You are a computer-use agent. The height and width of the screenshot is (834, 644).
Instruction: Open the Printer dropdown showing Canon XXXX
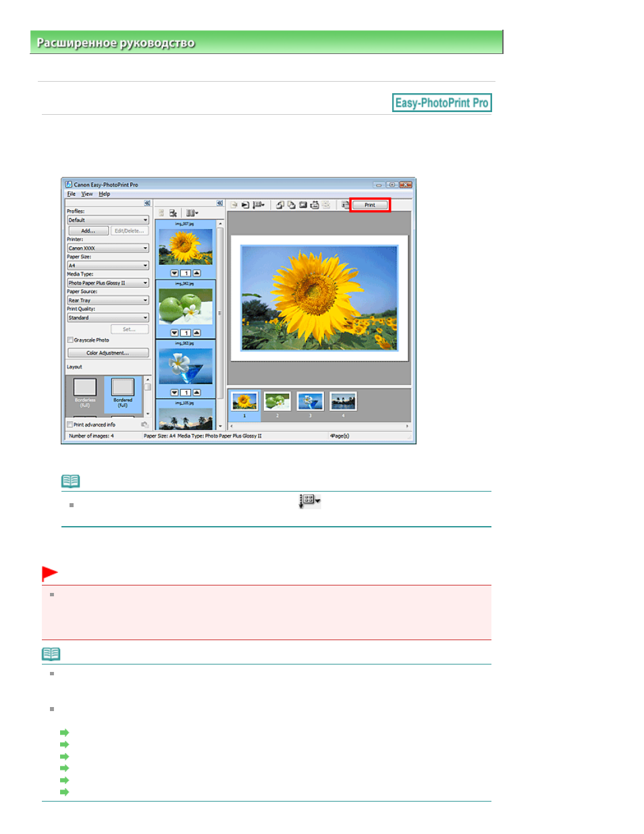[108, 248]
